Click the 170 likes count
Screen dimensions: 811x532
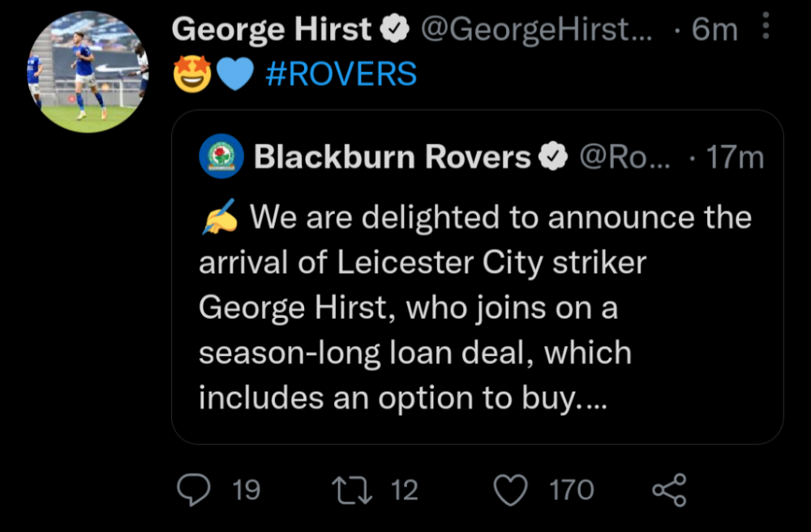(x=571, y=490)
